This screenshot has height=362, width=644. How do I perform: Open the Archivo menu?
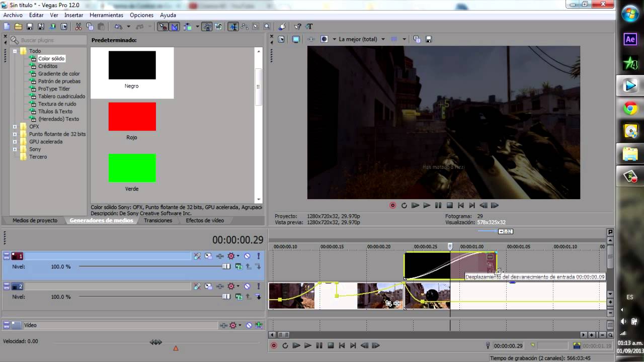click(13, 15)
